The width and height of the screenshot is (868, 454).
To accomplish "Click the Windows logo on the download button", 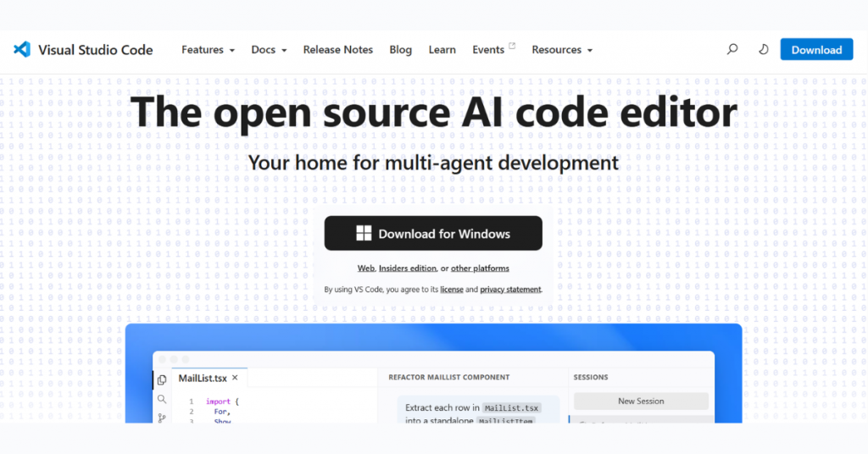I will 364,234.
